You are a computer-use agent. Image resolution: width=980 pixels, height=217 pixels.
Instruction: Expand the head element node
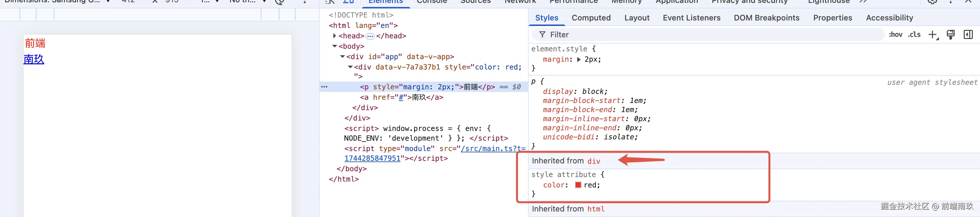(334, 36)
